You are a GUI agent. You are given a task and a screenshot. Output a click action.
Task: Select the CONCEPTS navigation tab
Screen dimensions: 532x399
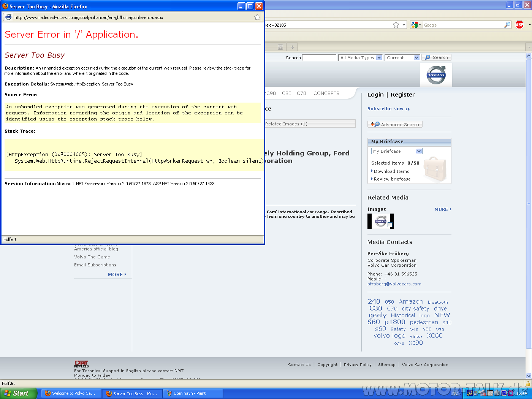point(326,93)
